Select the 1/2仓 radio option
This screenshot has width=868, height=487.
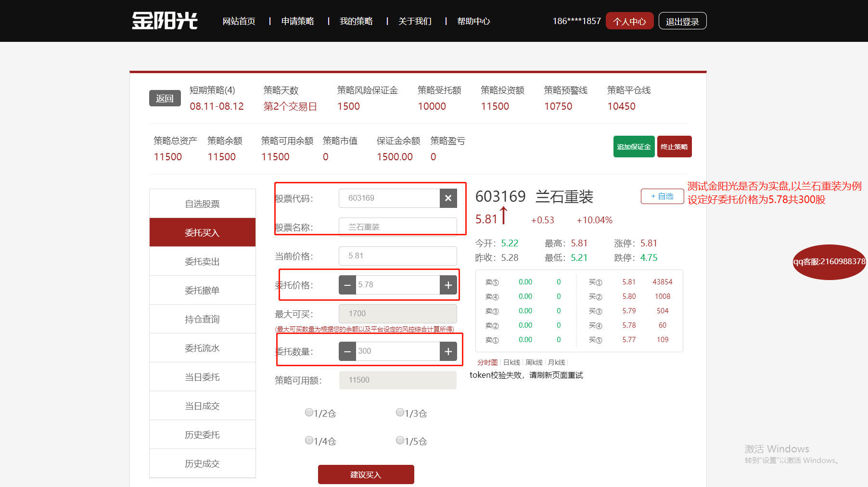pos(309,412)
